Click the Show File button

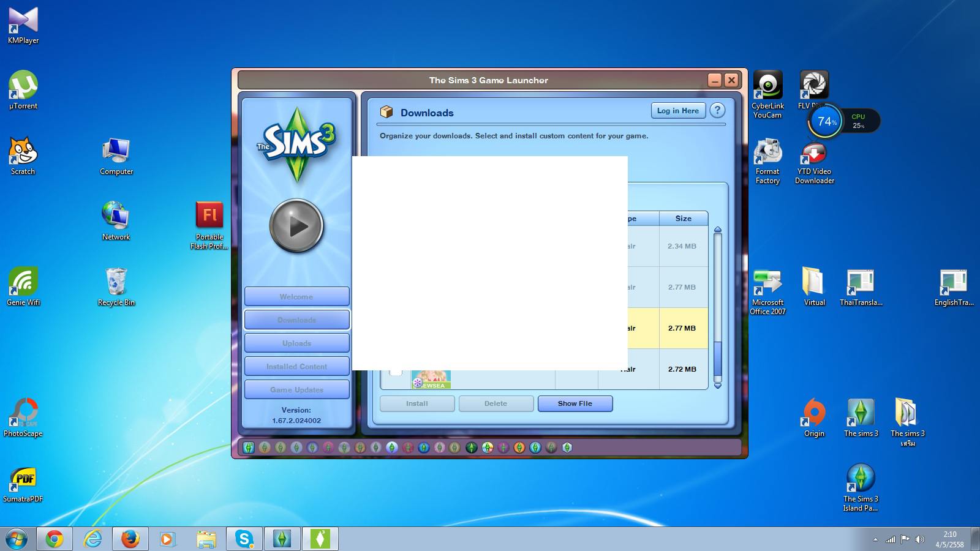coord(575,403)
